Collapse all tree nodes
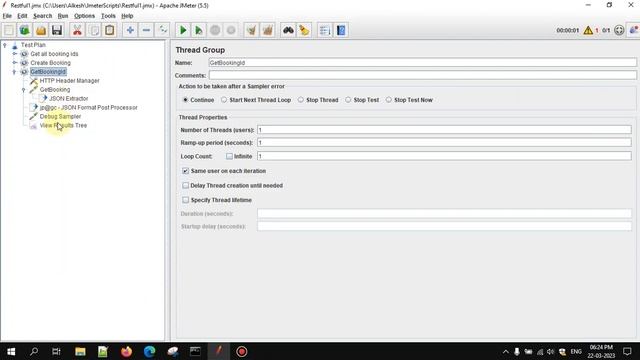Image resolution: width=640 pixels, height=360 pixels. (146, 30)
